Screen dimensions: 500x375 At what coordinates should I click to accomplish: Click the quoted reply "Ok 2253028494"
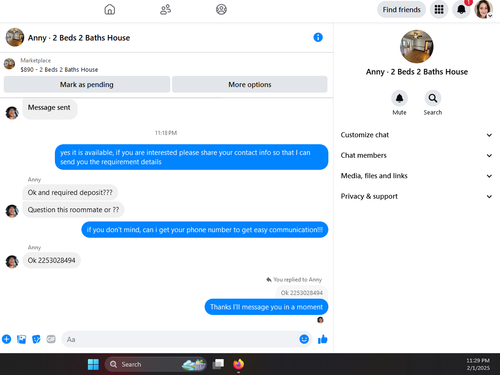point(302,293)
